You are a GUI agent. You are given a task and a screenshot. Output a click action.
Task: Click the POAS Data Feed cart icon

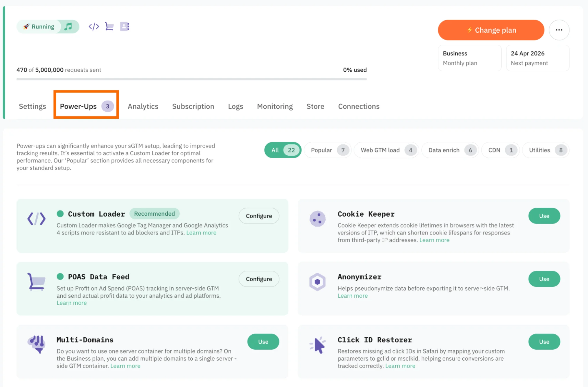tap(36, 282)
